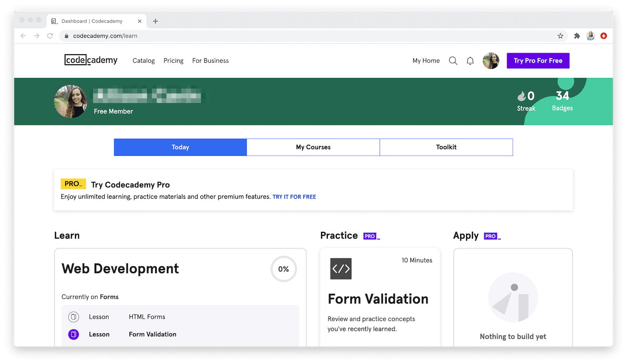This screenshot has height=364, width=627.
Task: Click the Try Pro For Free button
Action: pos(538,60)
